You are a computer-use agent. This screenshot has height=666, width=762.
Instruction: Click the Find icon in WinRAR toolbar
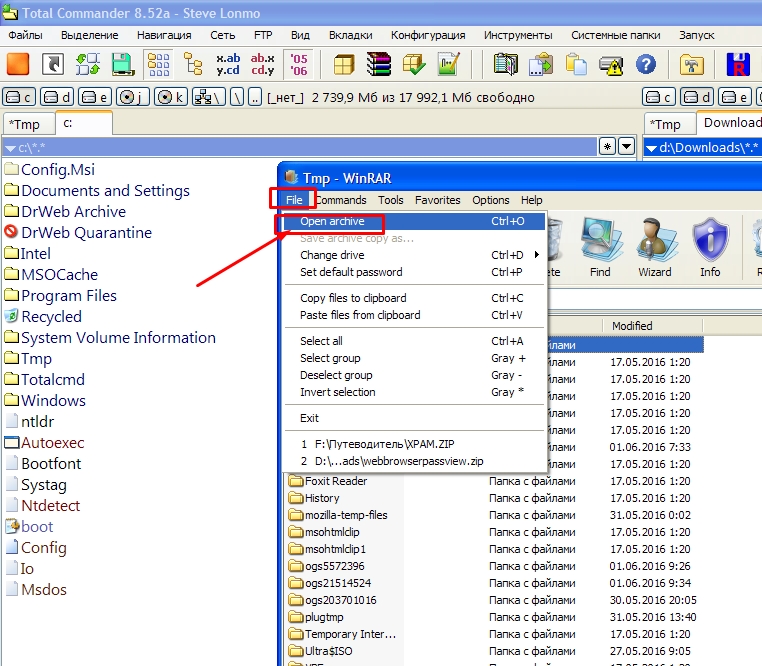(600, 246)
